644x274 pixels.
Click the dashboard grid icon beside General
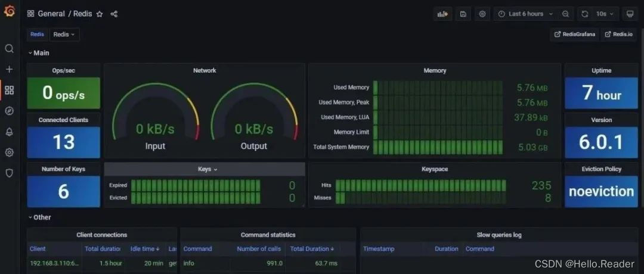[30, 14]
